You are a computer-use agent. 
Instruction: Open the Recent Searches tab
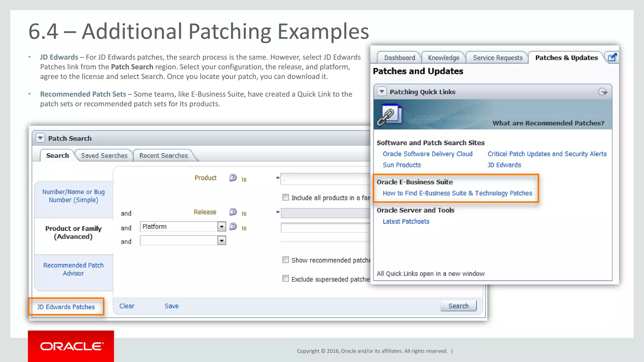coord(164,156)
